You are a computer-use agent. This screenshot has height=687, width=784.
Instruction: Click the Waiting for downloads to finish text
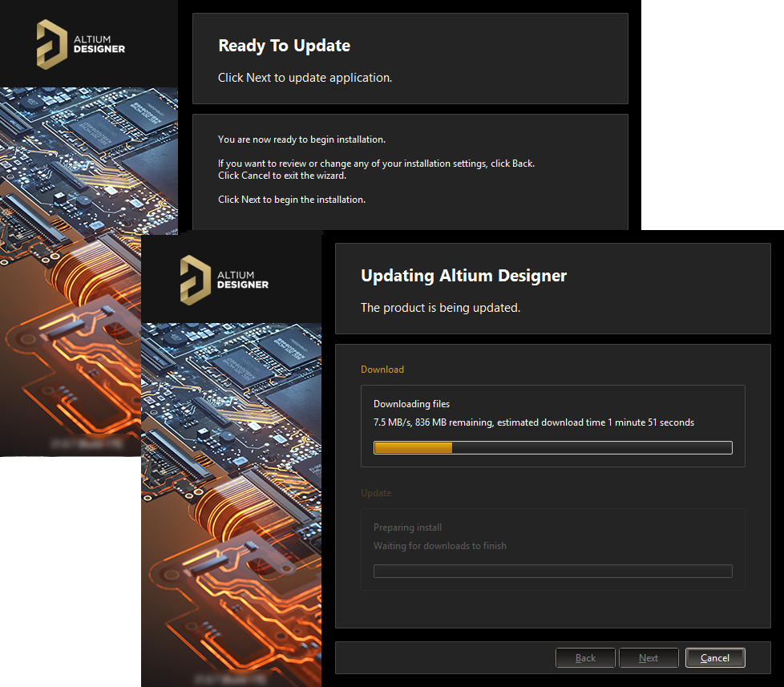click(x=439, y=546)
